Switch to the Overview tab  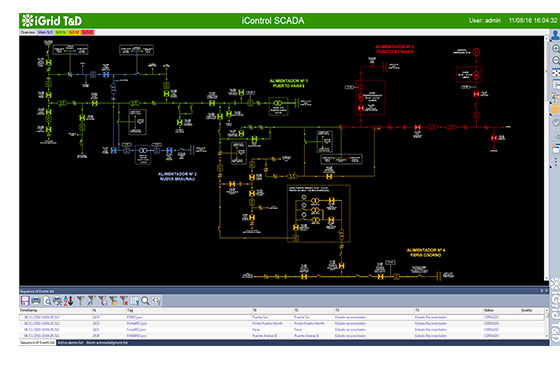coord(28,33)
